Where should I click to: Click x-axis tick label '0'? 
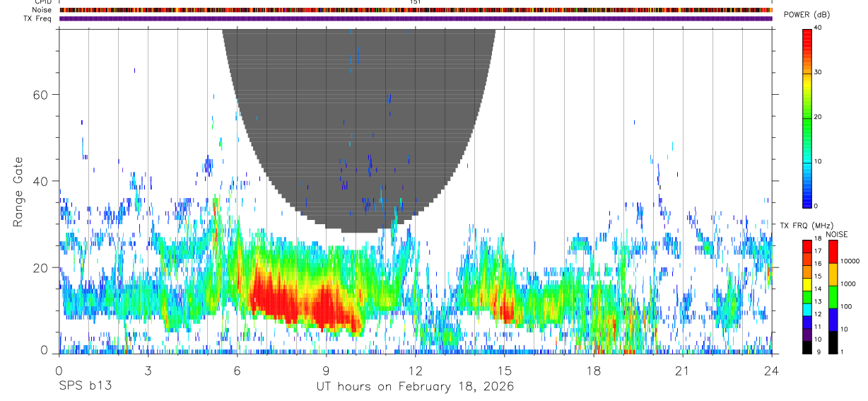click(59, 370)
